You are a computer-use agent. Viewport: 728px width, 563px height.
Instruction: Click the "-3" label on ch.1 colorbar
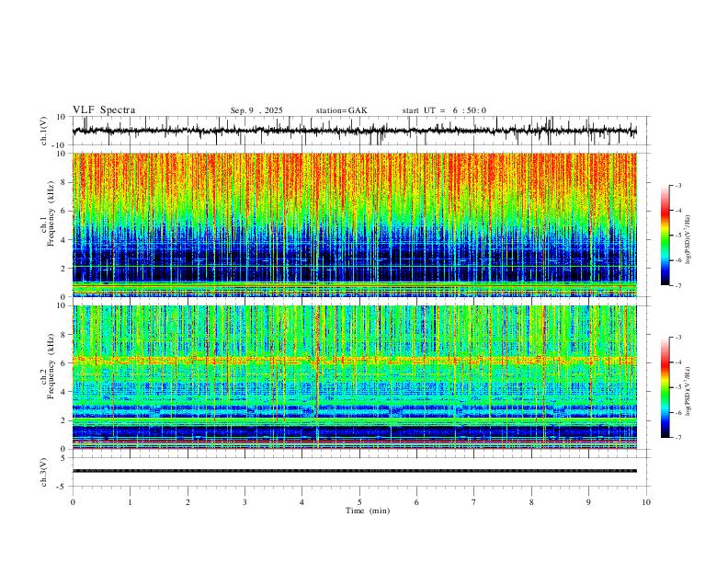677,185
